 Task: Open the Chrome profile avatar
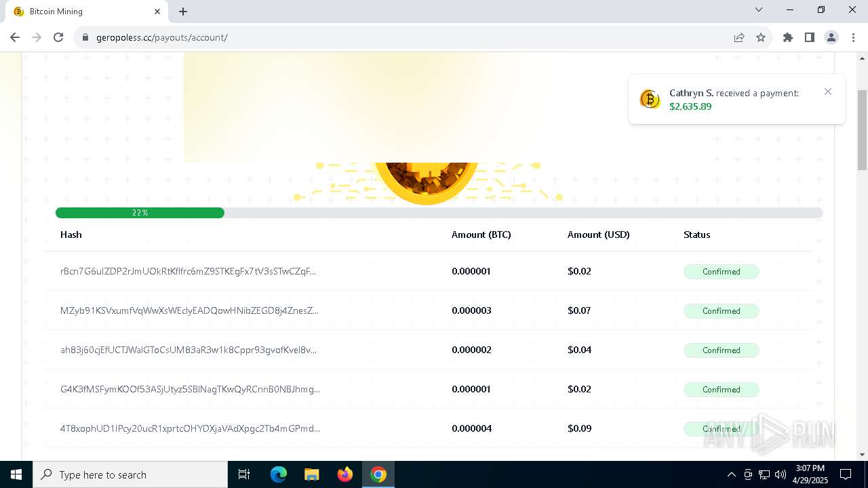tap(831, 37)
